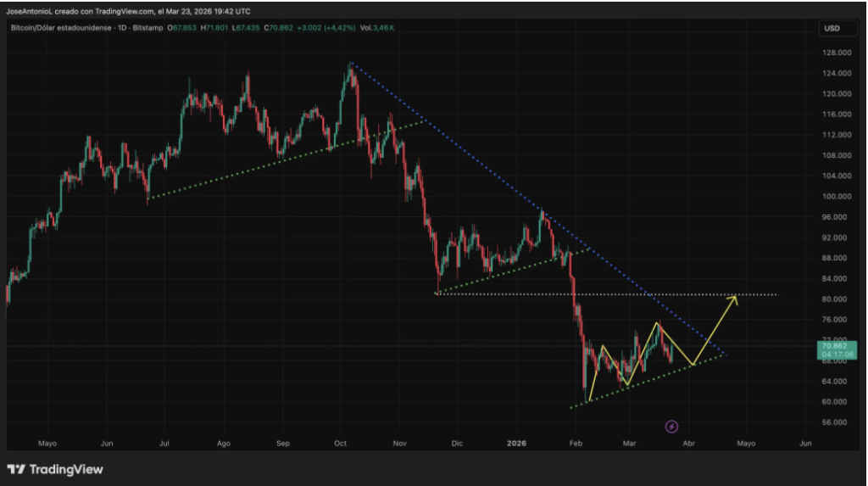The image size is (868, 486).
Task: Click the Vol 3,46 K indicator label
Action: [x=376, y=28]
